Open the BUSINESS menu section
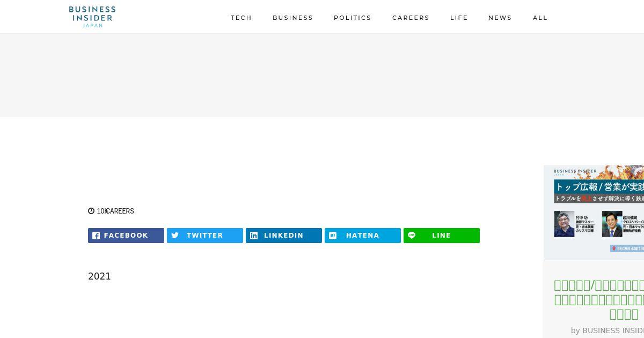Viewport: 644px width, 338px height. (x=292, y=18)
